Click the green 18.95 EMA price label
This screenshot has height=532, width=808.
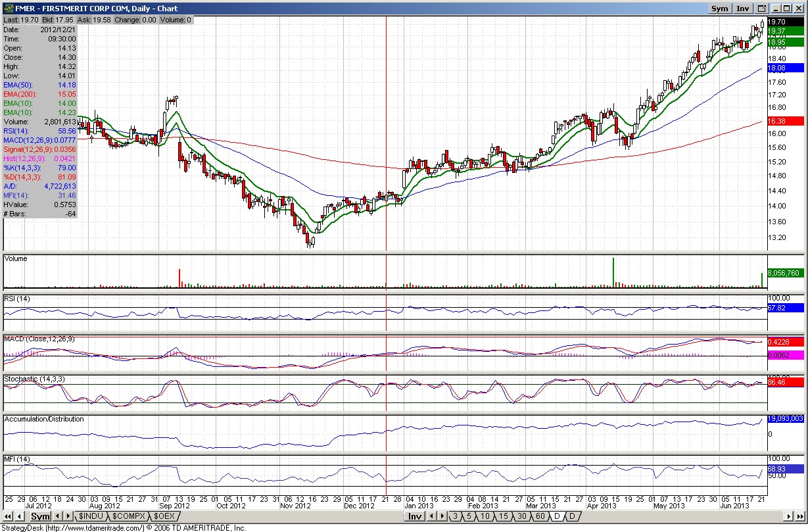(785, 41)
